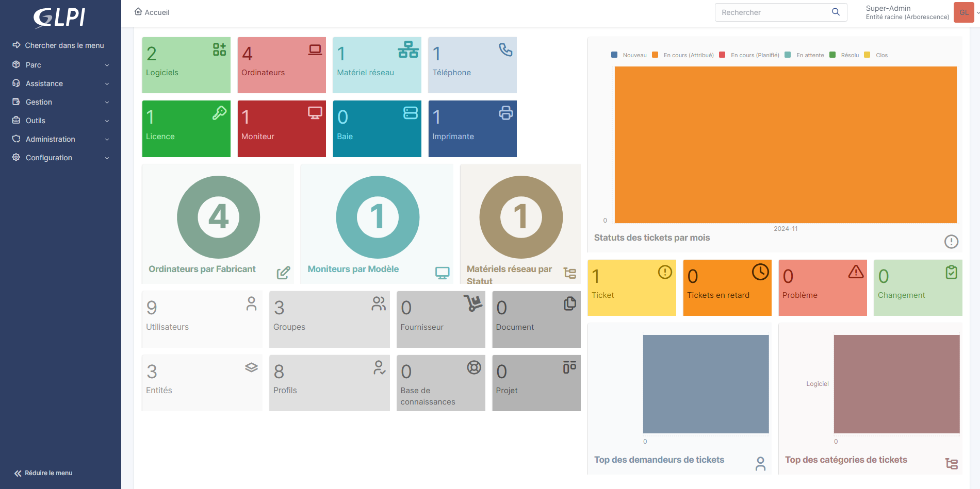Image resolution: width=980 pixels, height=489 pixels.
Task: Click Réduire le menu to collapse sidebar
Action: pyautogui.click(x=43, y=473)
